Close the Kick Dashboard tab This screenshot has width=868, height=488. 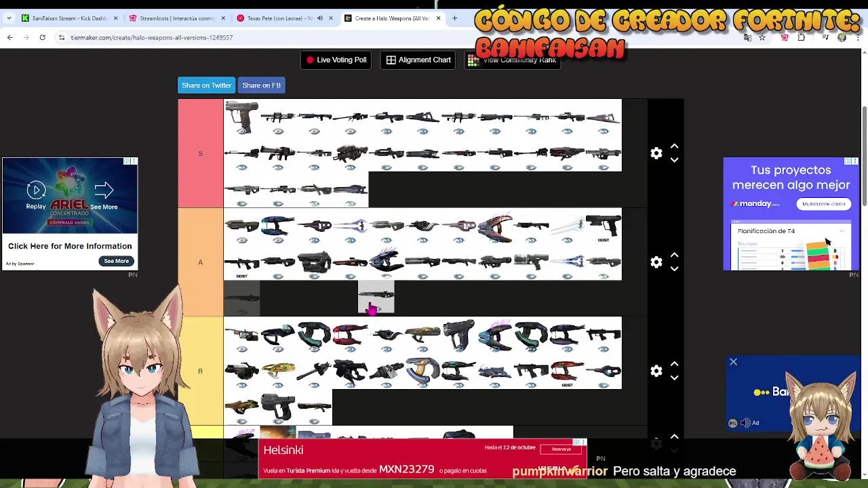pos(115,18)
